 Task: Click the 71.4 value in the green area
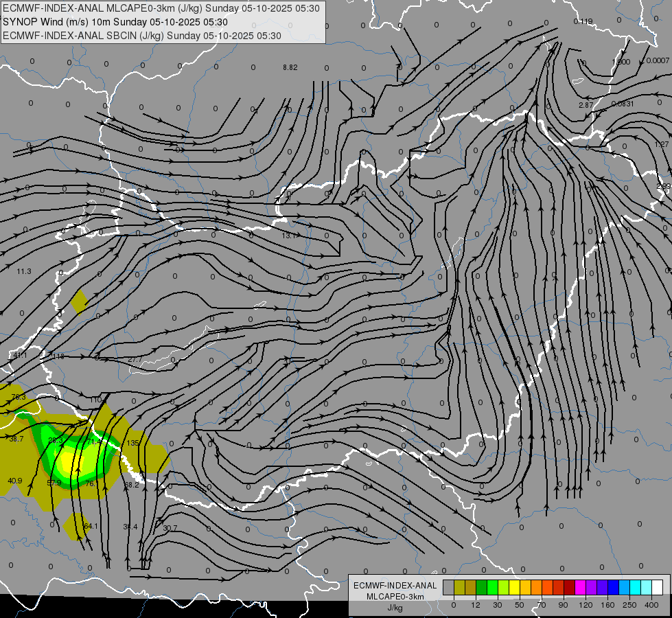click(93, 442)
